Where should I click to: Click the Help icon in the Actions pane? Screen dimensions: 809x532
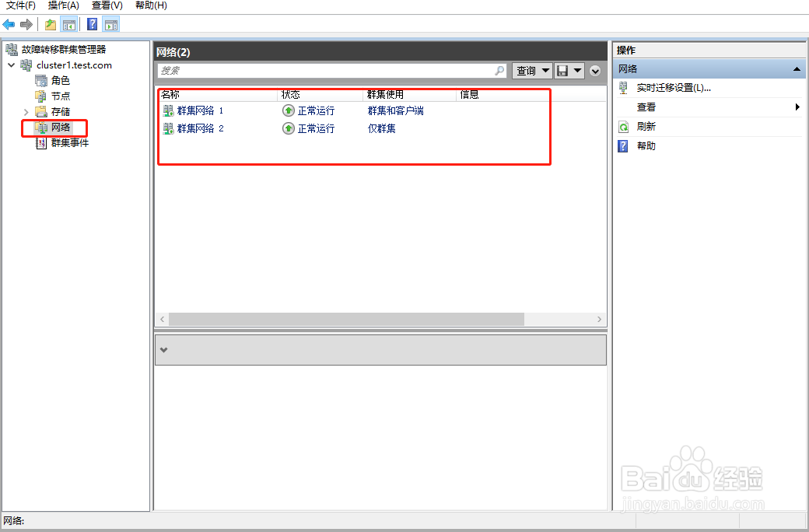(x=622, y=145)
